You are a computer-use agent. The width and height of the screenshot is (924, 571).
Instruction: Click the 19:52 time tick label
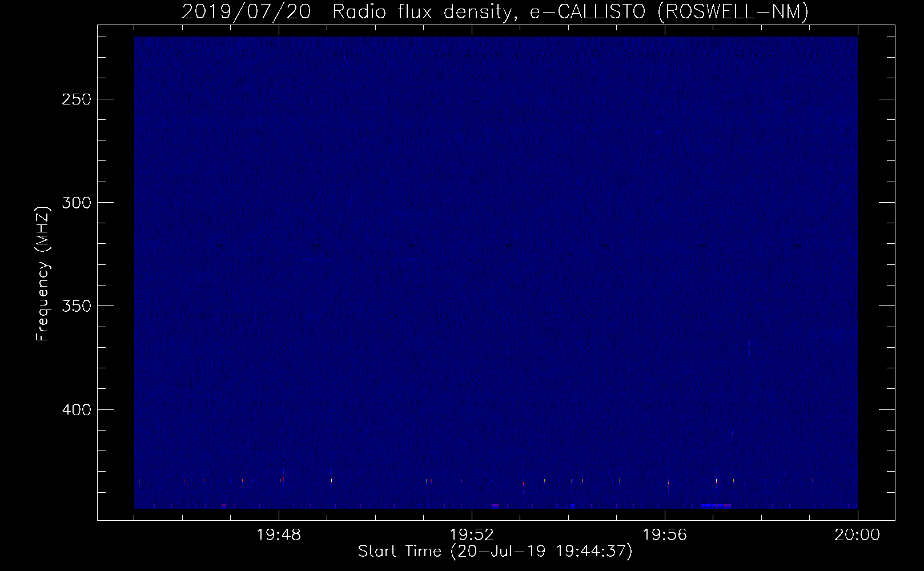(x=472, y=535)
